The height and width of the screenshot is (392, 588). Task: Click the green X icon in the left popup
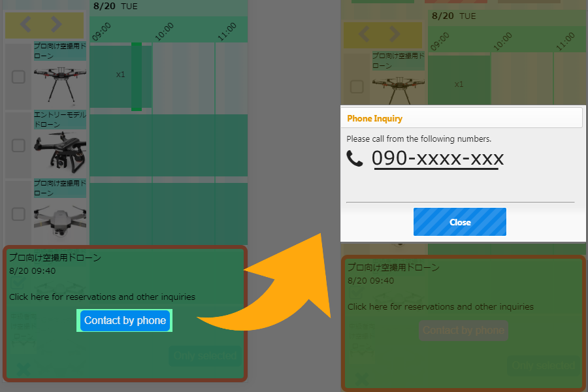pyautogui.click(x=23, y=368)
